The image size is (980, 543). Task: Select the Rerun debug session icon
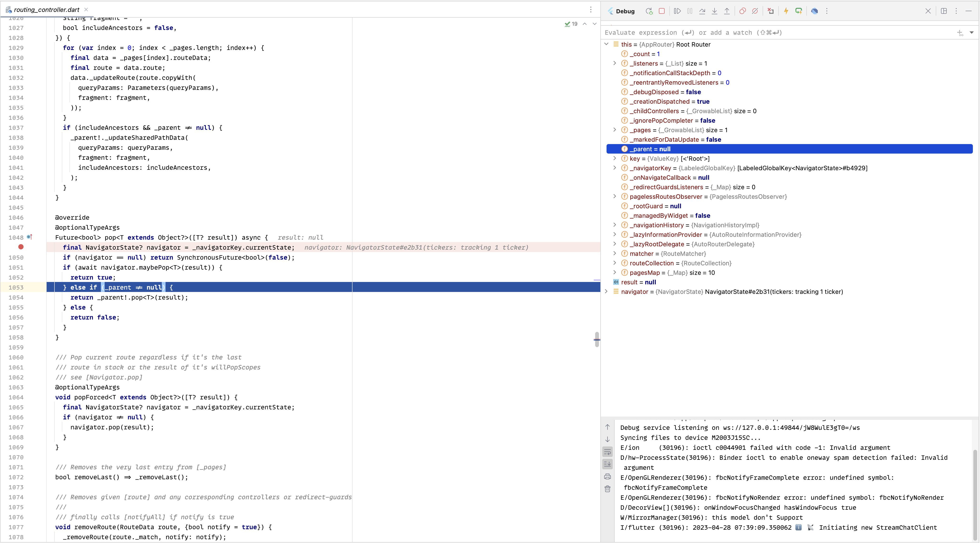(649, 11)
